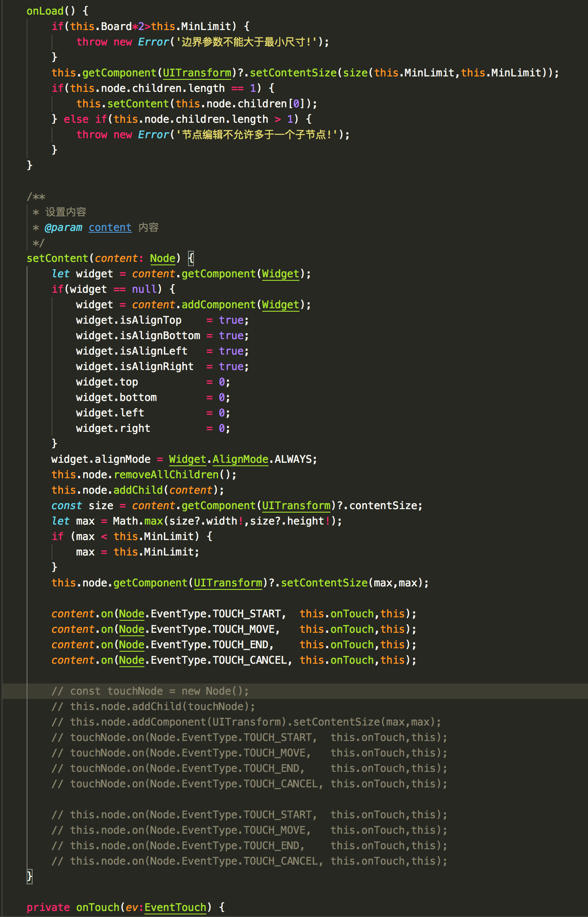The image size is (588, 917).
Task: Click the onLoad method name
Action: point(45,11)
